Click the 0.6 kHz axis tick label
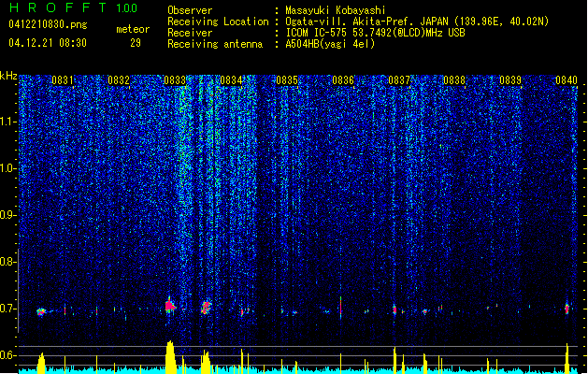 pos(7,355)
